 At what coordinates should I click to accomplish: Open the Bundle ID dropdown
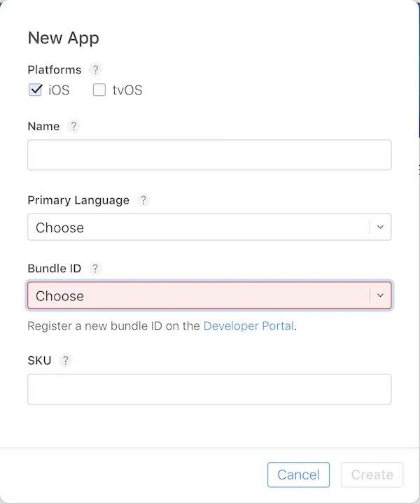(199, 295)
